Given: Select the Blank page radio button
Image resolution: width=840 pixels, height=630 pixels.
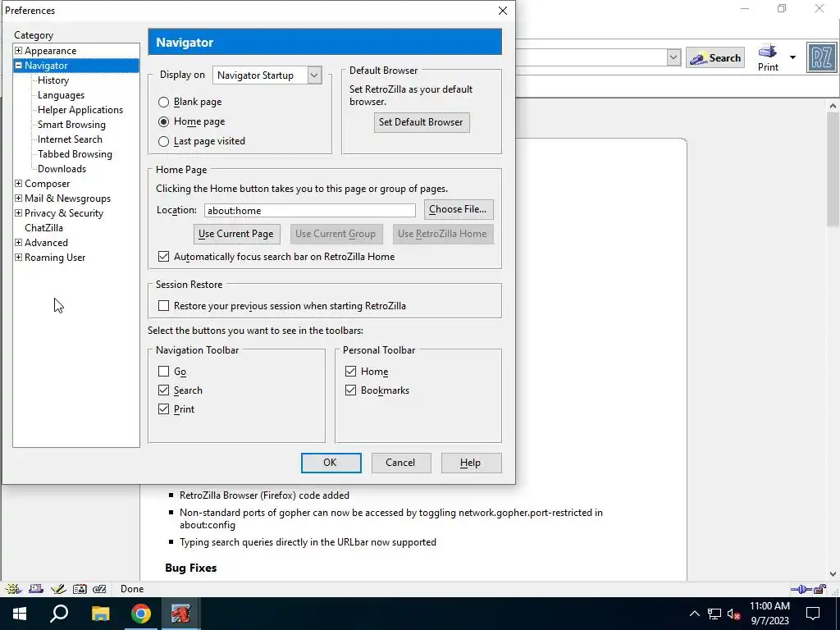Looking at the screenshot, I should click(163, 102).
